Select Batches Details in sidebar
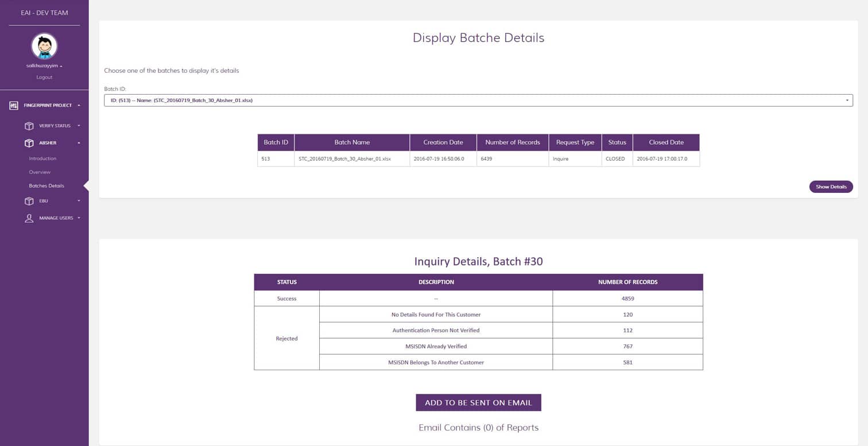Screen dimensions: 868x446 (46, 186)
